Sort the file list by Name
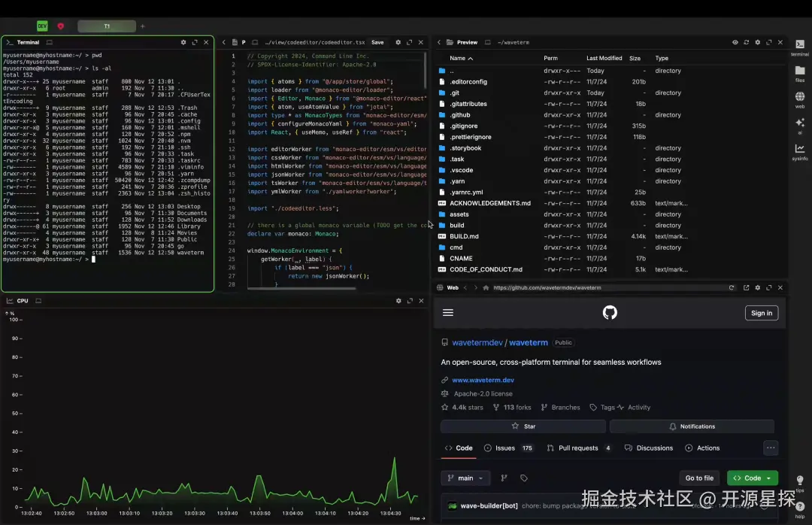The image size is (812, 525). pyautogui.click(x=461, y=59)
